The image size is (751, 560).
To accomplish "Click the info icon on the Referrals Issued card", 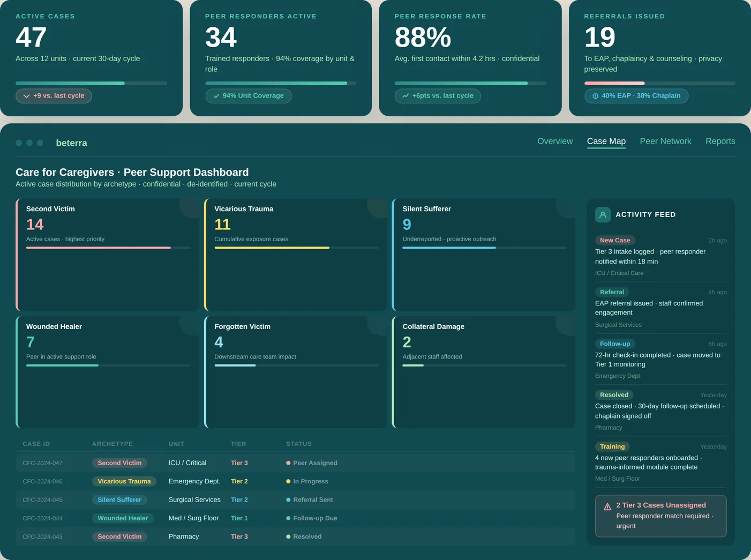I will (x=595, y=96).
